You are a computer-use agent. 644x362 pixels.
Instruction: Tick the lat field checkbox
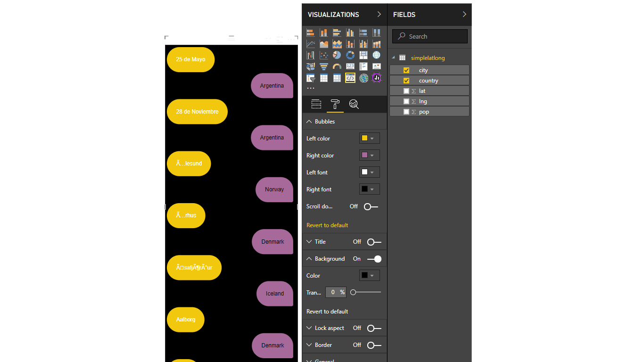(x=406, y=91)
